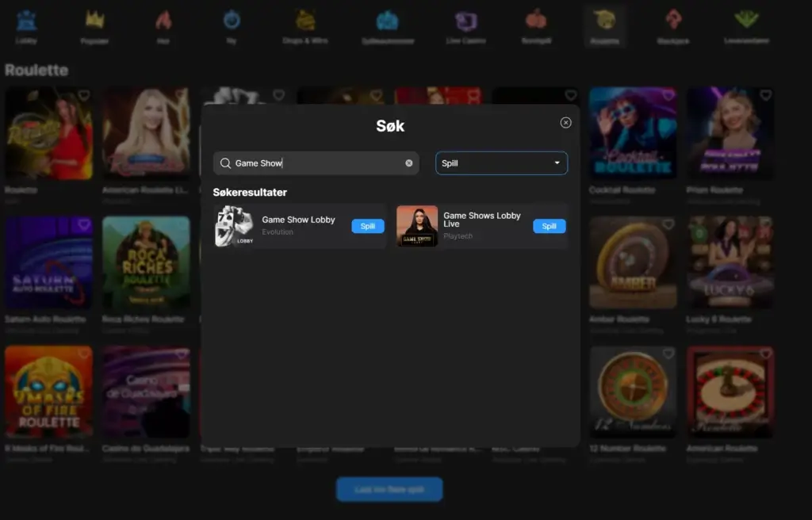Image resolution: width=812 pixels, height=520 pixels.
Task: Favorite the Lucky 6 Roulette game
Action: 765,225
